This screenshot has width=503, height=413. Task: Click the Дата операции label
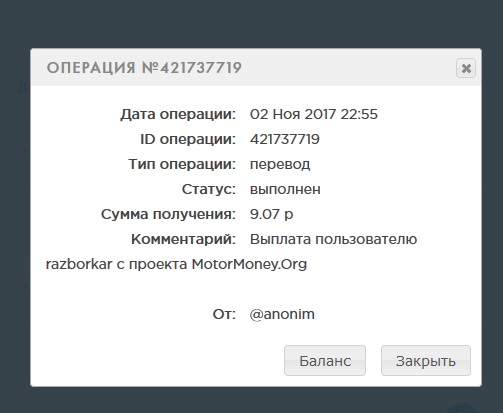click(x=178, y=114)
